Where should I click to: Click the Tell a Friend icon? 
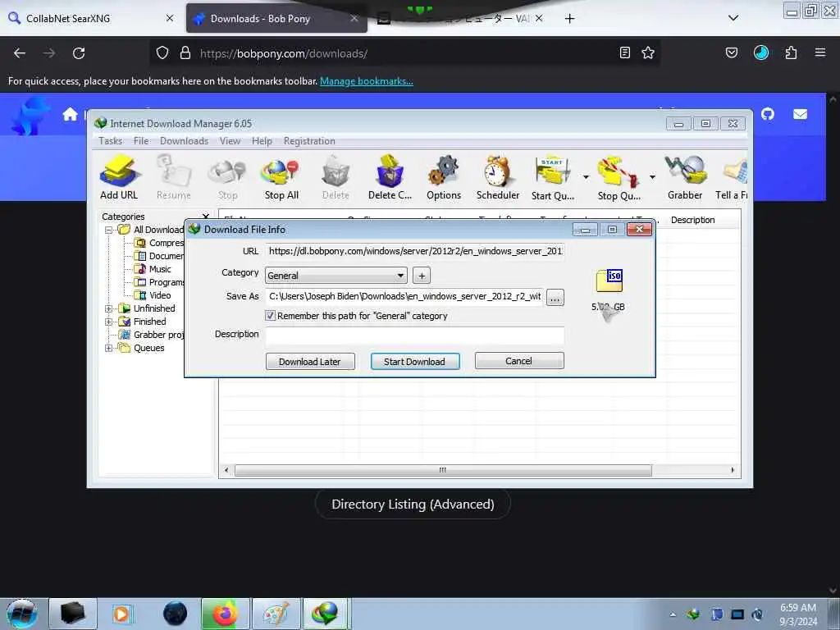tap(732, 177)
